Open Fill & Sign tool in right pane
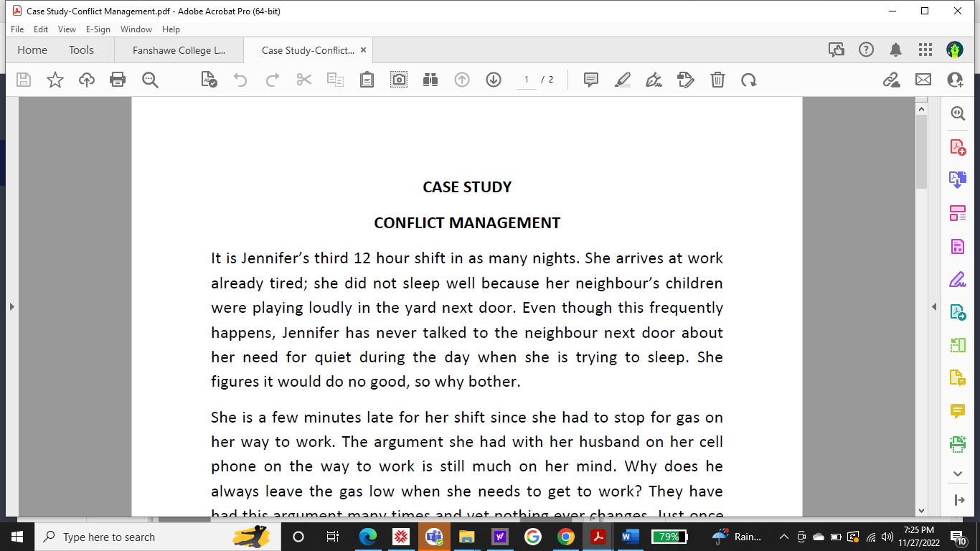The height and width of the screenshot is (551, 980). (958, 279)
